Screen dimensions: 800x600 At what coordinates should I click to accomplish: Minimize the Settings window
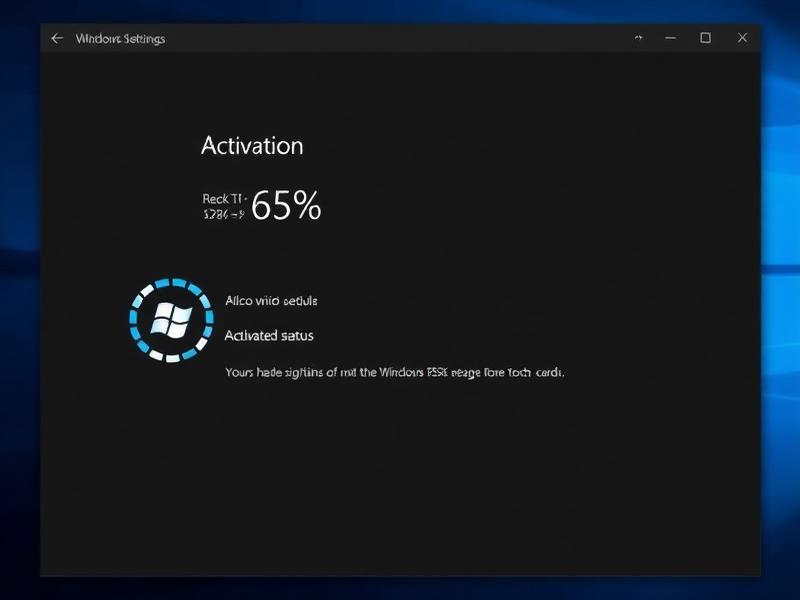pos(670,38)
